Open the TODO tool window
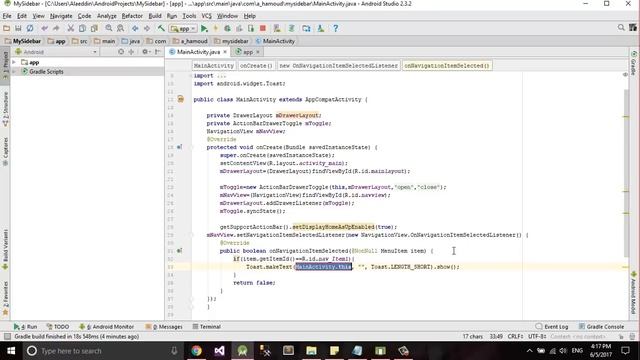This screenshot has height=360, width=640. tap(58, 327)
